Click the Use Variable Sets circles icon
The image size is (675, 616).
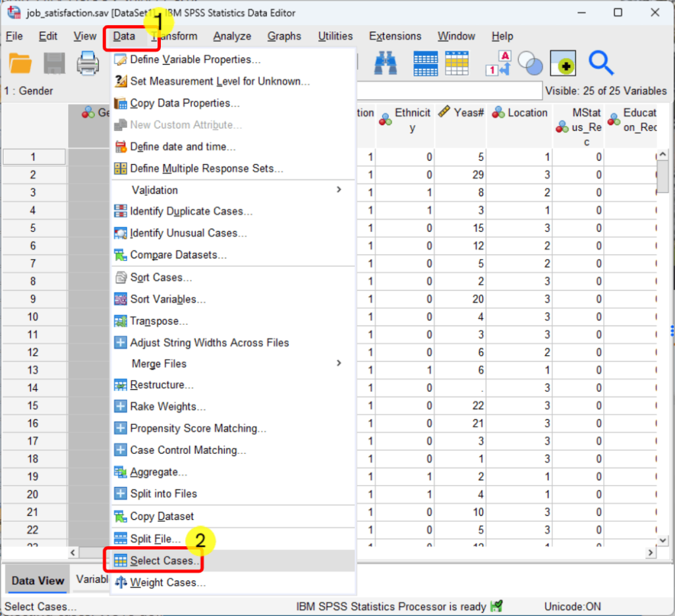(x=531, y=63)
